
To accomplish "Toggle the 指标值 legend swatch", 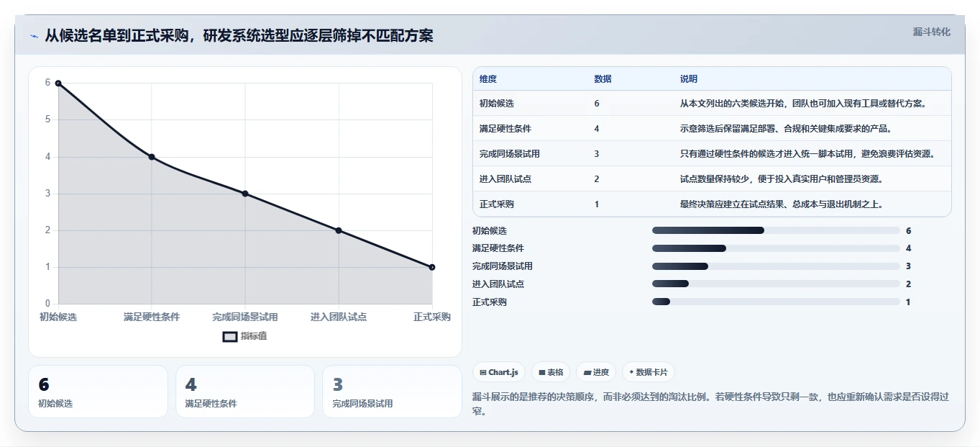I will coord(229,336).
